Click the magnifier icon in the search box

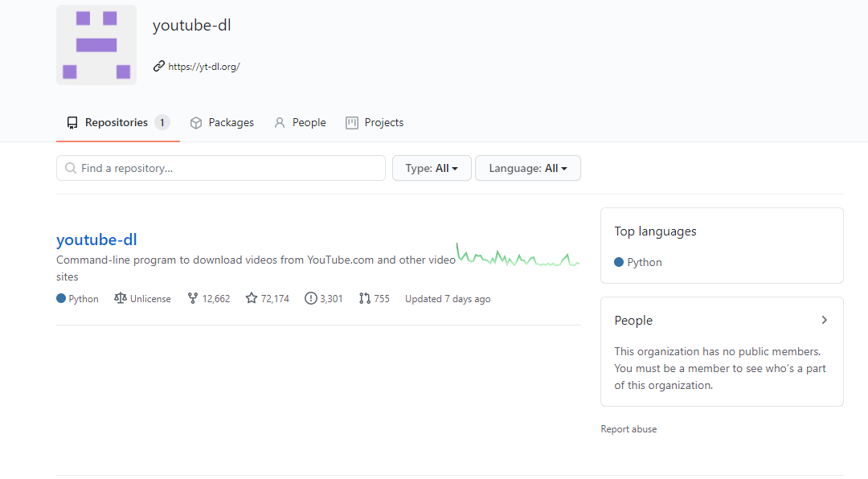(x=70, y=168)
